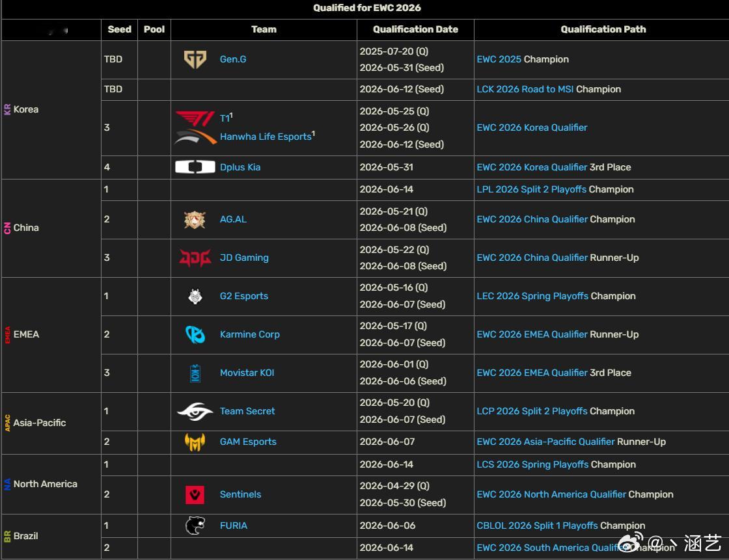This screenshot has width=729, height=560.
Task: Click the G2 Esports logo
Action: [x=195, y=296]
